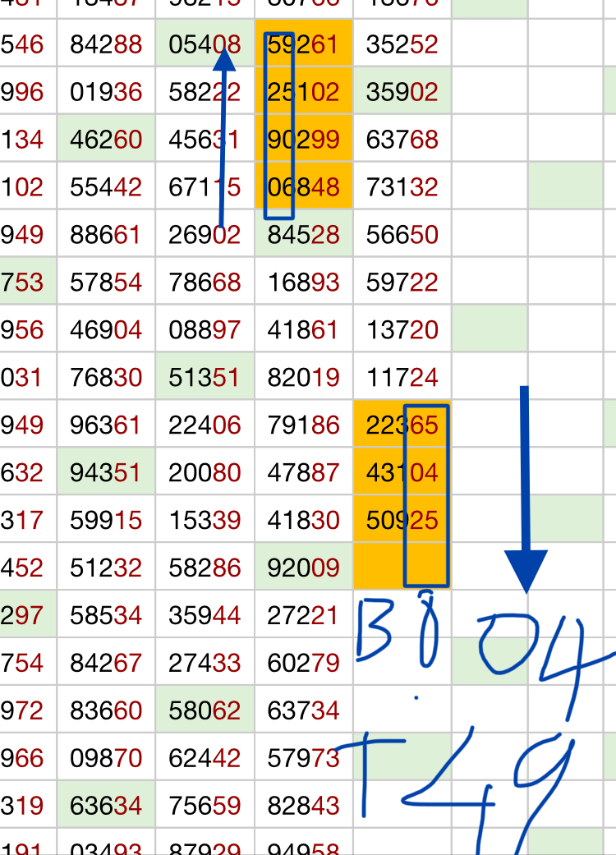Select the cell with 59915

coord(106,518)
